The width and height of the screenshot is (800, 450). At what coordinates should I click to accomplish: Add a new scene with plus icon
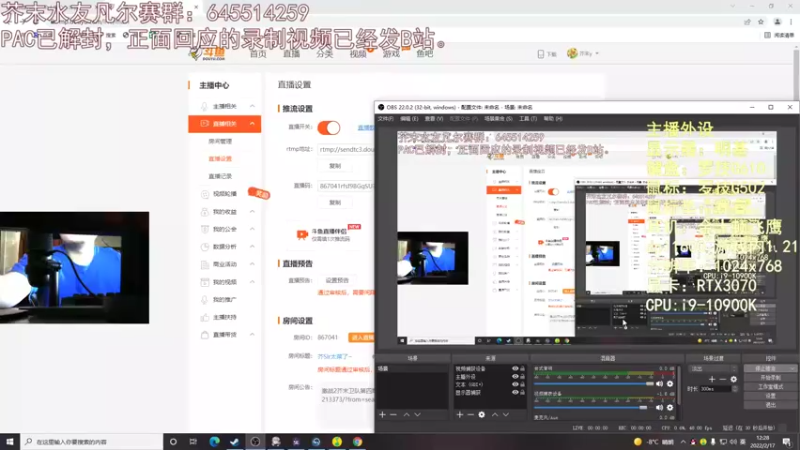click(x=382, y=415)
